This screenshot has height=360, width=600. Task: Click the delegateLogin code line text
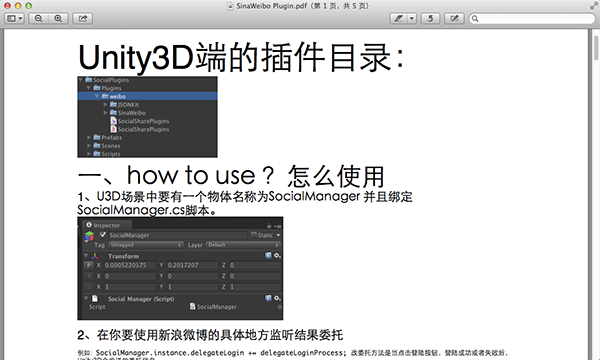[x=221, y=353]
